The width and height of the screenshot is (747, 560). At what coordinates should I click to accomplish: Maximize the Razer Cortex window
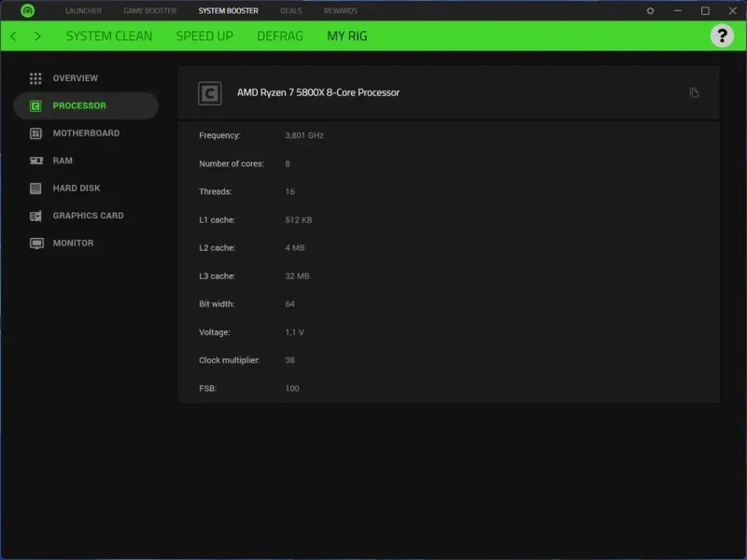click(x=706, y=10)
